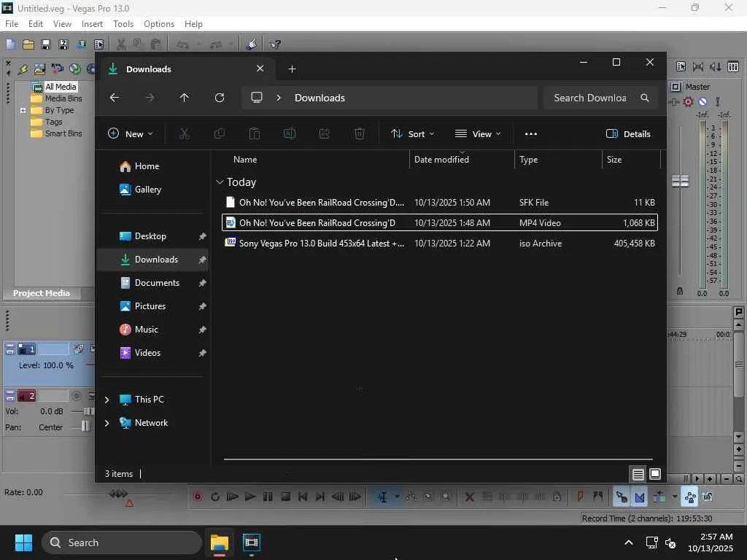Adjust audio track 2 Pan slider
Screen dimensions: 747x560
85,426
